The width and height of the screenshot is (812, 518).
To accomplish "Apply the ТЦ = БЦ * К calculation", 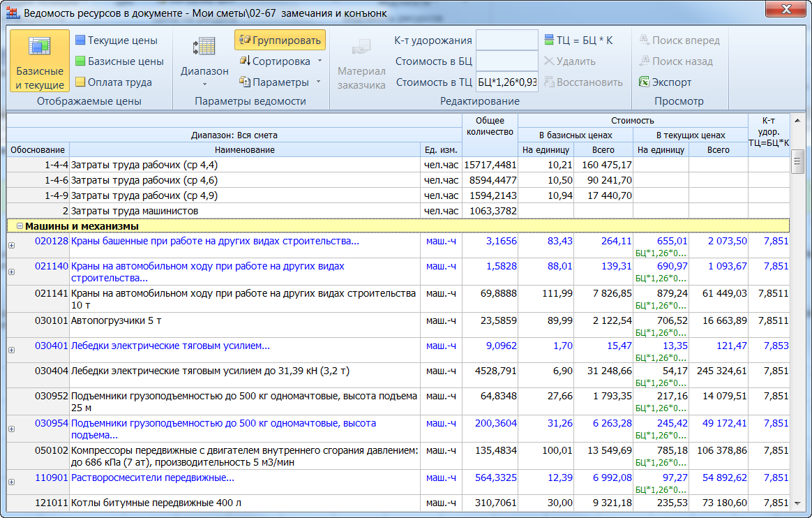I will click(578, 40).
